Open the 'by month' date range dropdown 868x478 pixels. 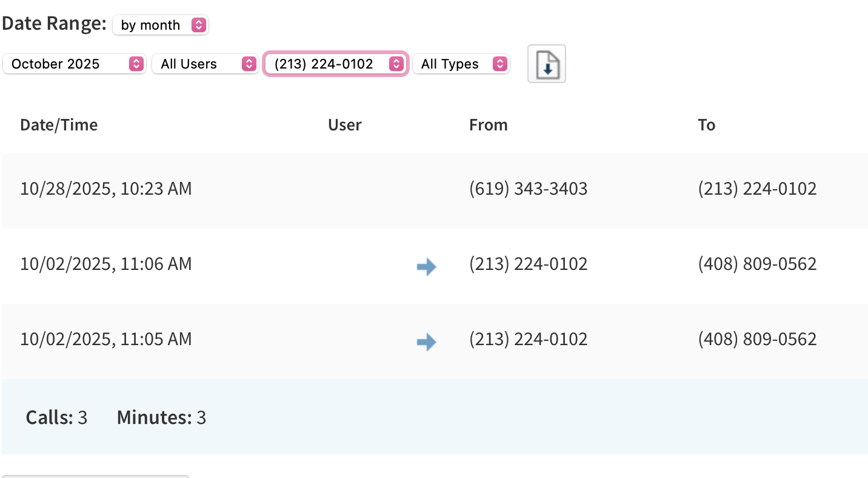[x=161, y=25]
